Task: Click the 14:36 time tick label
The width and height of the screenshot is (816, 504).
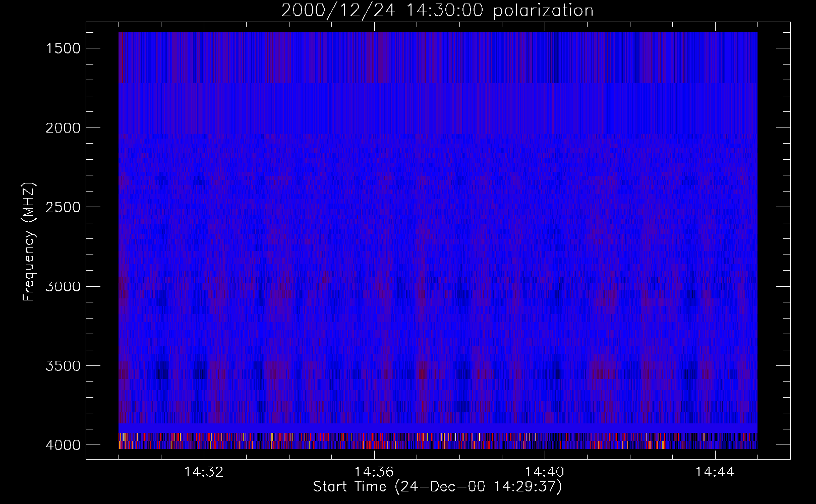Action: point(374,472)
